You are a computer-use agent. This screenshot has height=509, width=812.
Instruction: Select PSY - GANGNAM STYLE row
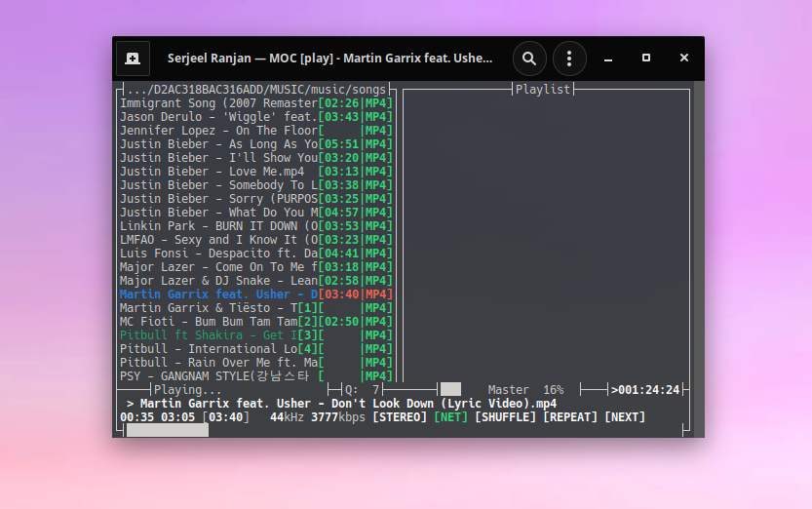(255, 376)
